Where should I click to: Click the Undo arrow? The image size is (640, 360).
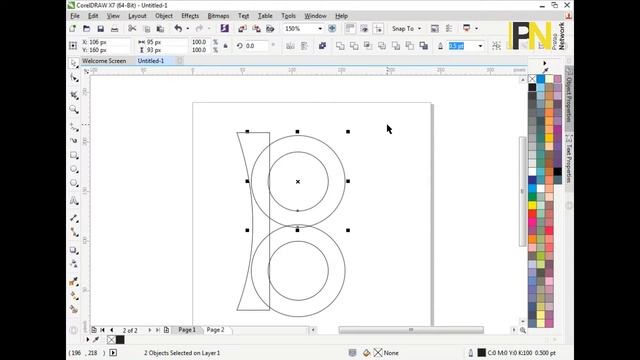[x=178, y=29]
